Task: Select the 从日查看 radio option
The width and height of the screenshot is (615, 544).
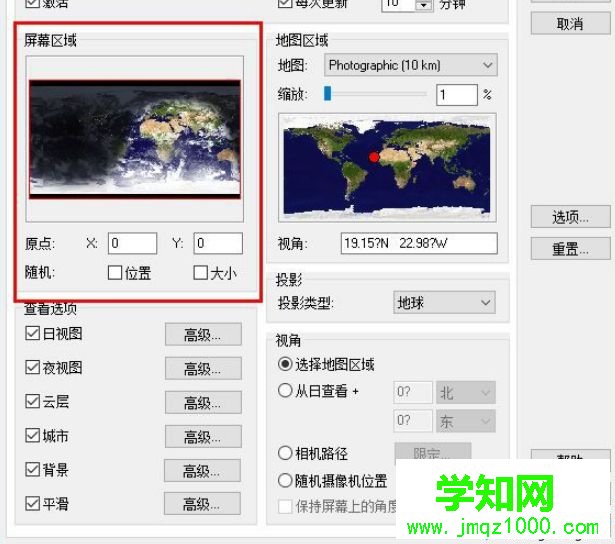Action: tap(285, 391)
